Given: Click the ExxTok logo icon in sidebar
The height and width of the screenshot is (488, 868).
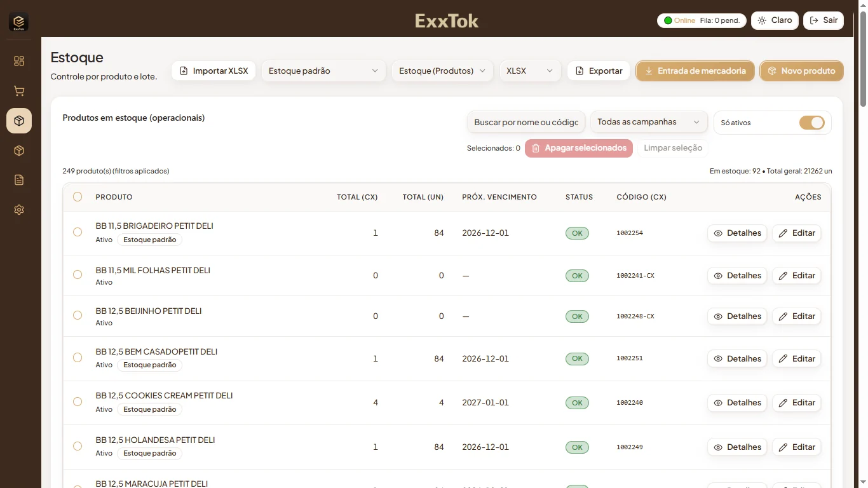Looking at the screenshot, I should tap(18, 22).
